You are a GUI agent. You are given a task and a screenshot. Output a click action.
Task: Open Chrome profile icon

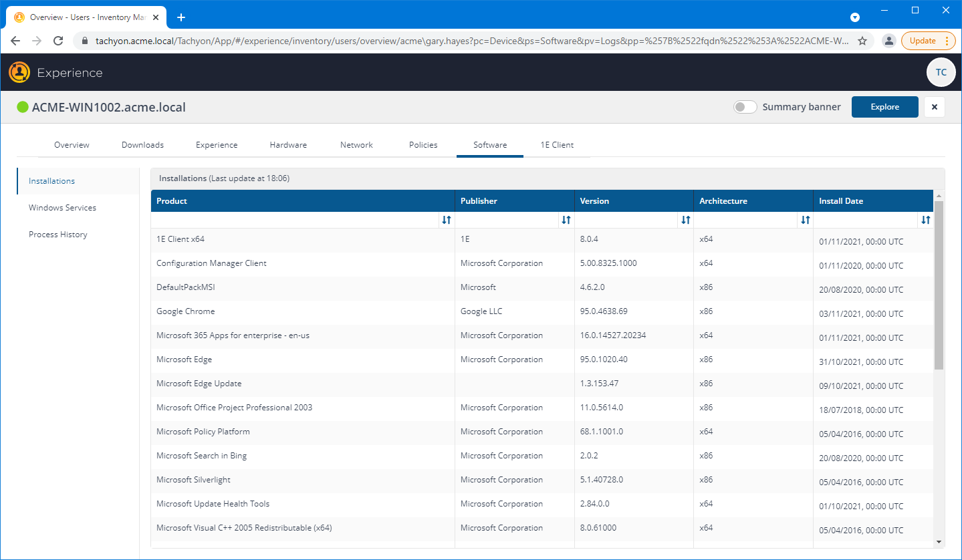tap(888, 41)
